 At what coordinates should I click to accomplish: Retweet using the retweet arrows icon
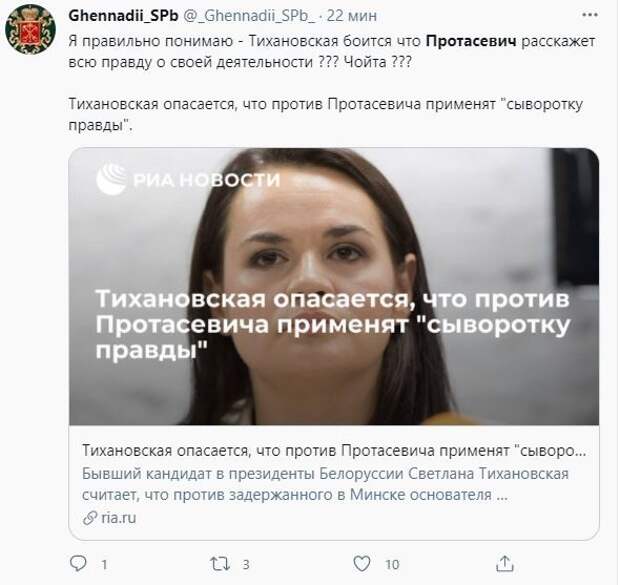(219, 564)
